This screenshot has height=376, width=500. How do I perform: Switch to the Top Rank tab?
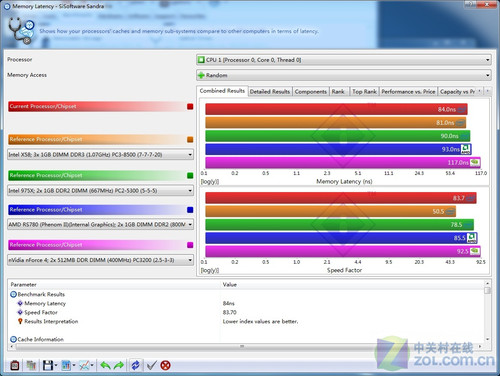[364, 91]
